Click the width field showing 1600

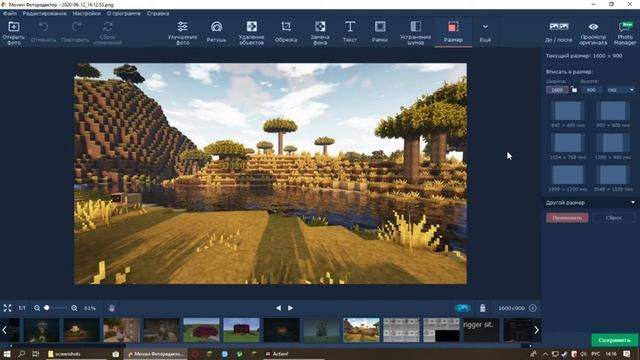[557, 90]
